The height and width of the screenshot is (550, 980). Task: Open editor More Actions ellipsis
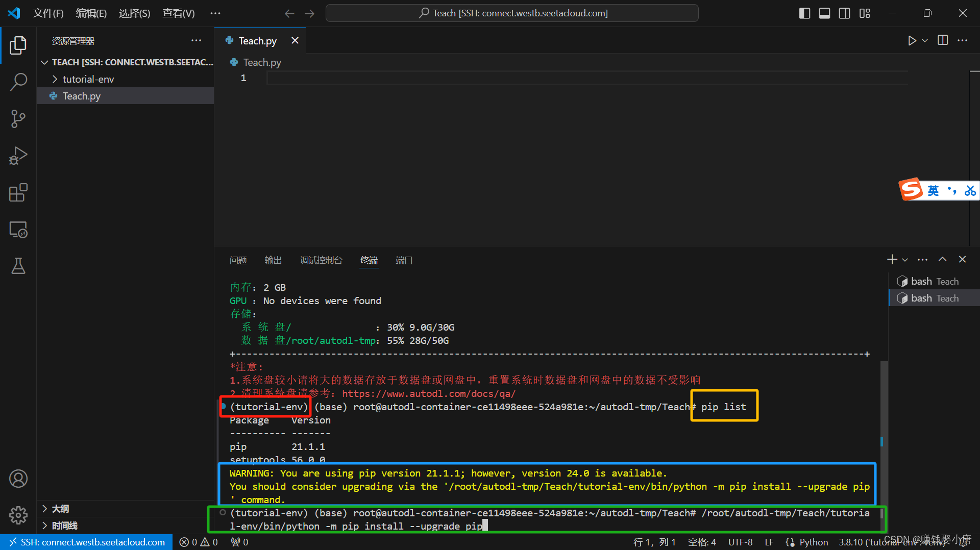(962, 40)
